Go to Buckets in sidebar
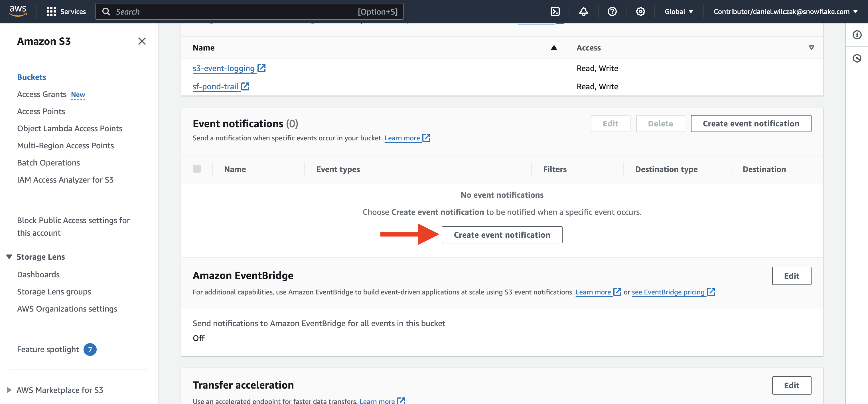 coord(31,77)
